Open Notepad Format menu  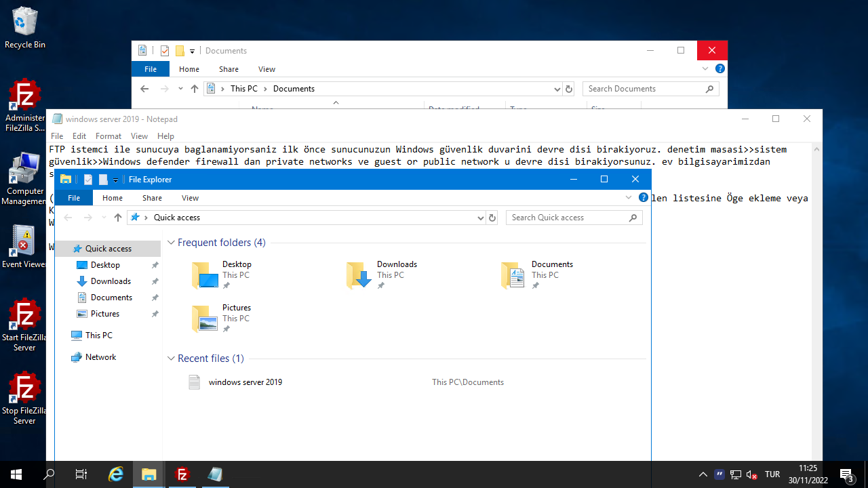coord(108,136)
